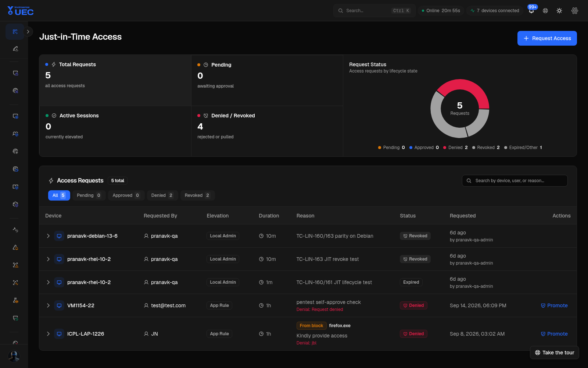Click the lifebuoy help icon in top bar
This screenshot has height=368, width=588.
point(545,11)
